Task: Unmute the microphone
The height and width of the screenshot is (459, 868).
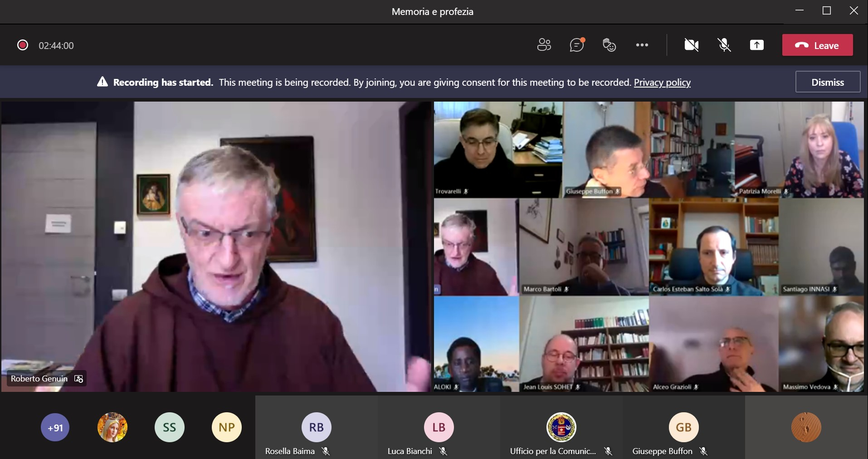Action: click(x=724, y=45)
